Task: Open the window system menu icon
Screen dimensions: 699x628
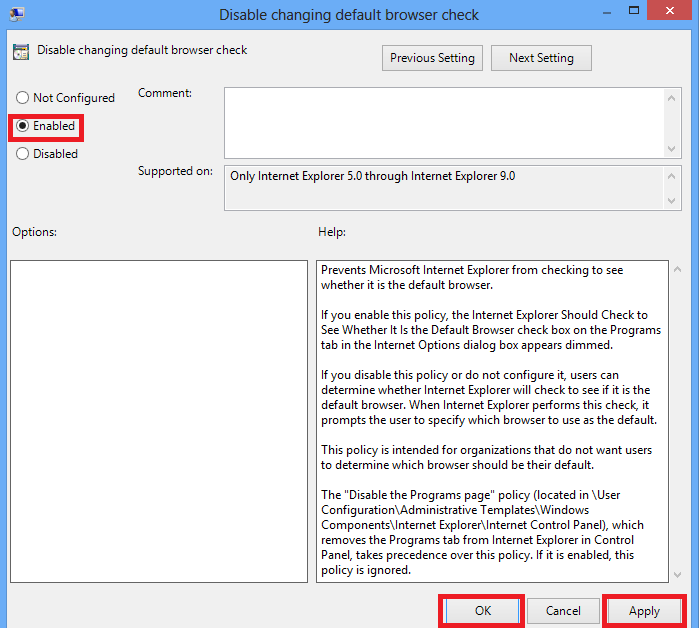Action: click(17, 14)
